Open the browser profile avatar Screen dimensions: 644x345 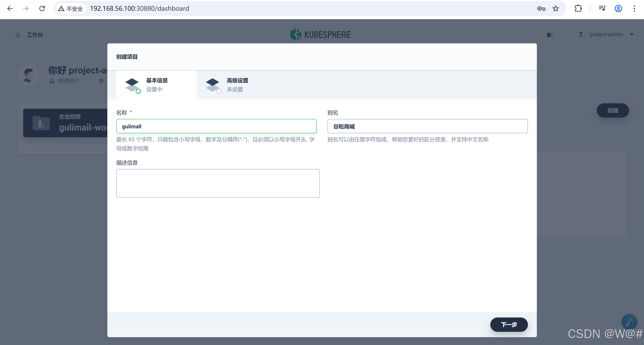[618, 8]
